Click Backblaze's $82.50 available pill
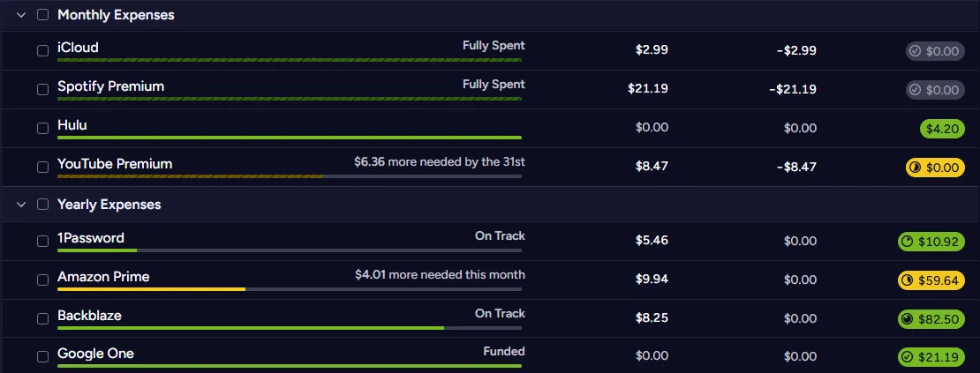Image resolution: width=980 pixels, height=373 pixels. tap(931, 319)
